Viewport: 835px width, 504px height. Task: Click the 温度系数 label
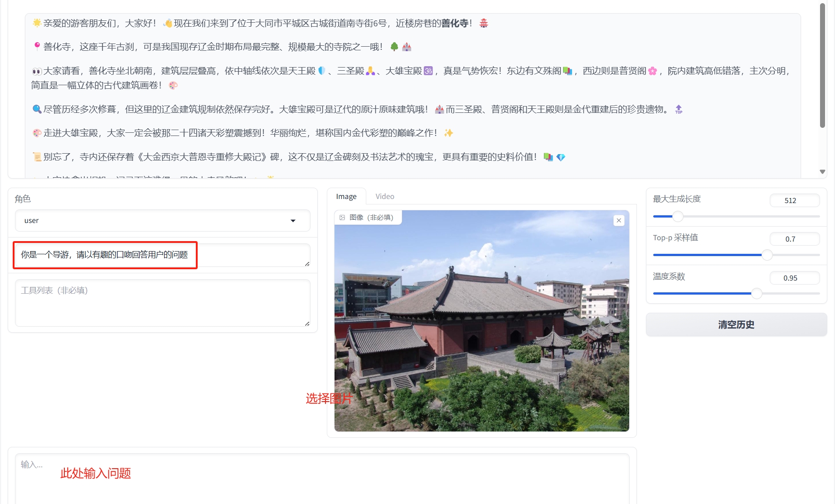pyautogui.click(x=669, y=276)
